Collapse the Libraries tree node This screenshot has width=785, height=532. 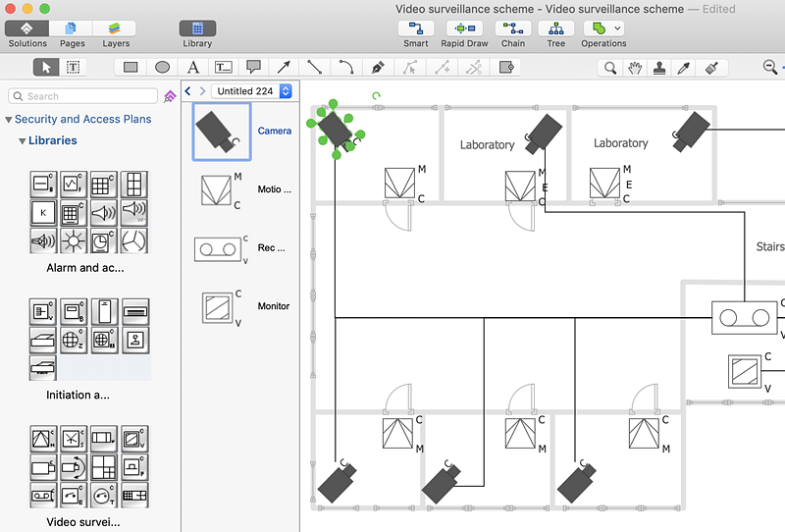[22, 141]
